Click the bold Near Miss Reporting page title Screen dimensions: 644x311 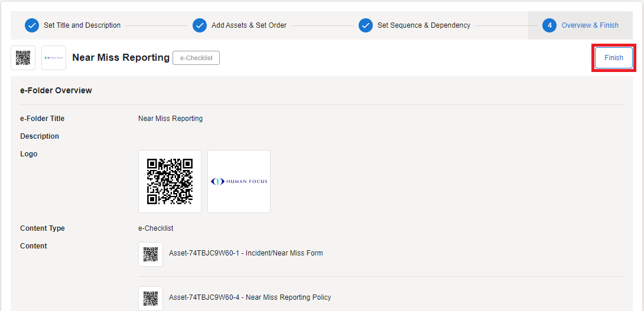[x=121, y=57]
